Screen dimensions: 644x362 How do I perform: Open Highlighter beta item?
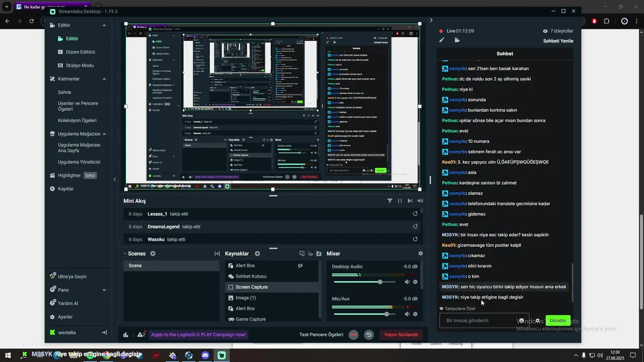tap(73, 175)
